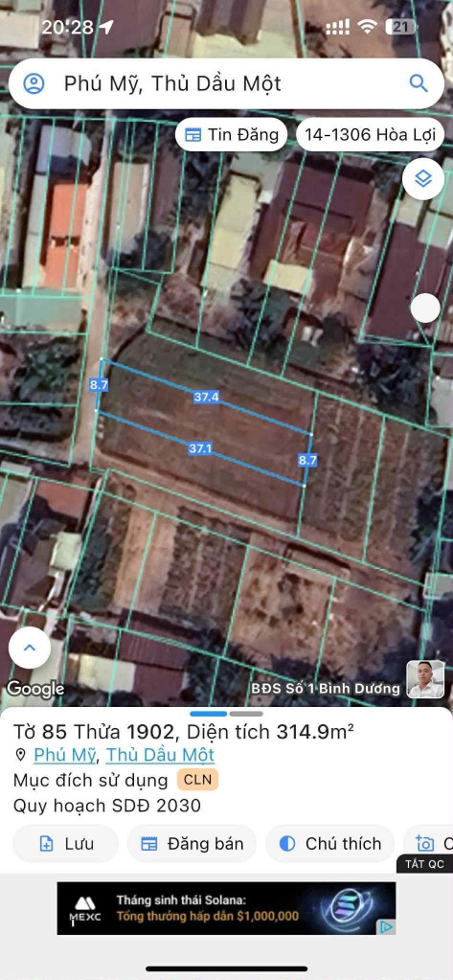453x980 pixels.
Task: Tap the CLN land-use badge
Action: coord(197,780)
